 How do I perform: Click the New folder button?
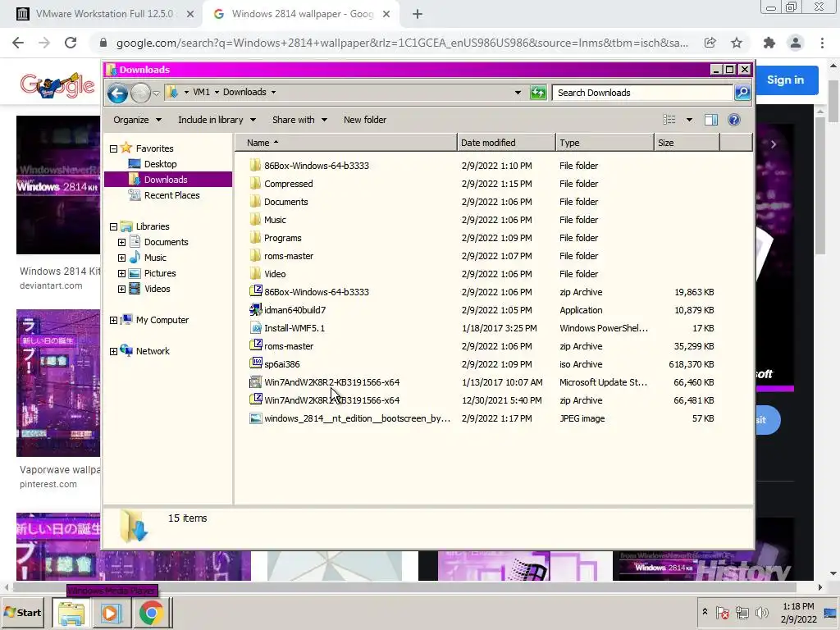click(x=365, y=120)
